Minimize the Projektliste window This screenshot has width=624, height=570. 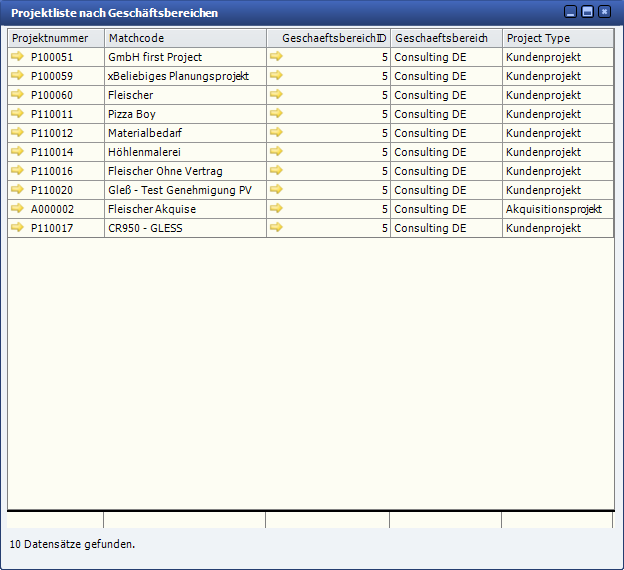point(570,12)
